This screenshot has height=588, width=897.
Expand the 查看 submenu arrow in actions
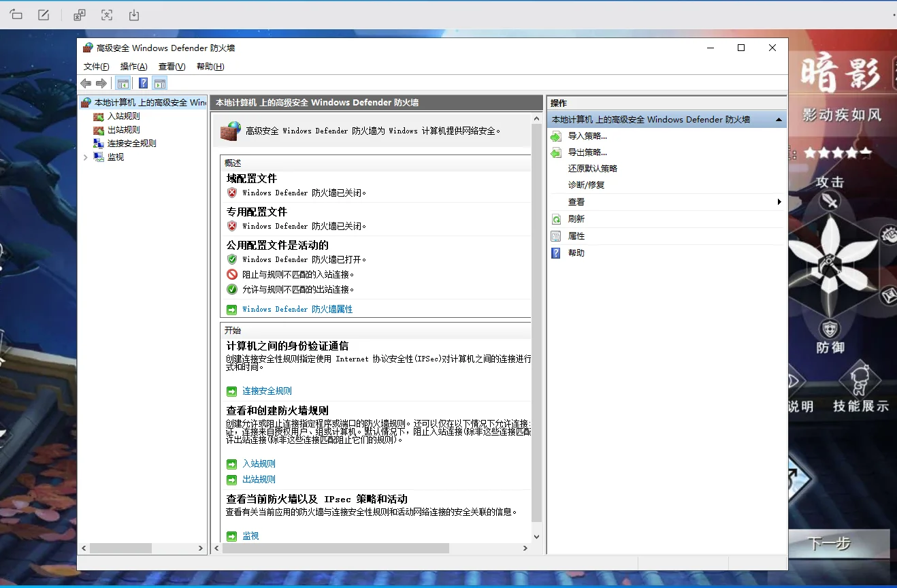point(779,202)
